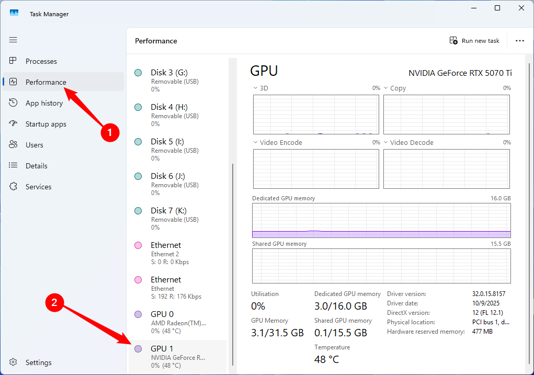Viewport: 534px width, 375px height.
Task: Select GPU 1 NVIDIA GeForce entry
Action: point(177,356)
